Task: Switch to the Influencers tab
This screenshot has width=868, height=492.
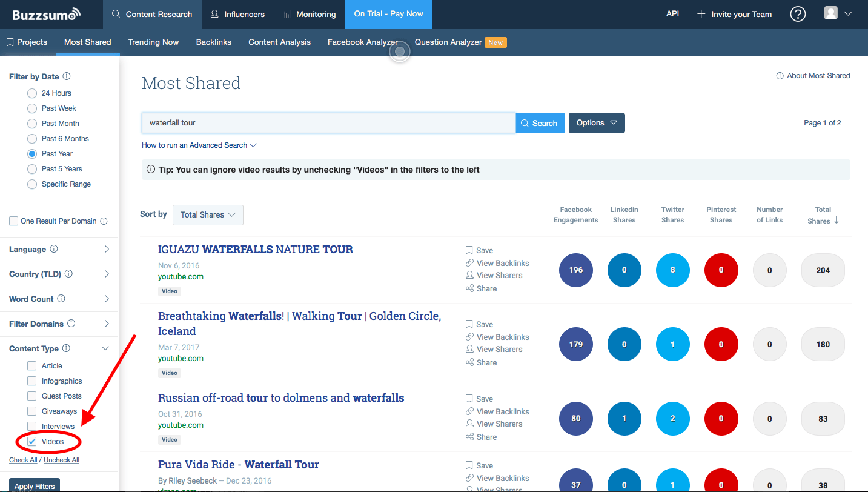Action: click(237, 14)
